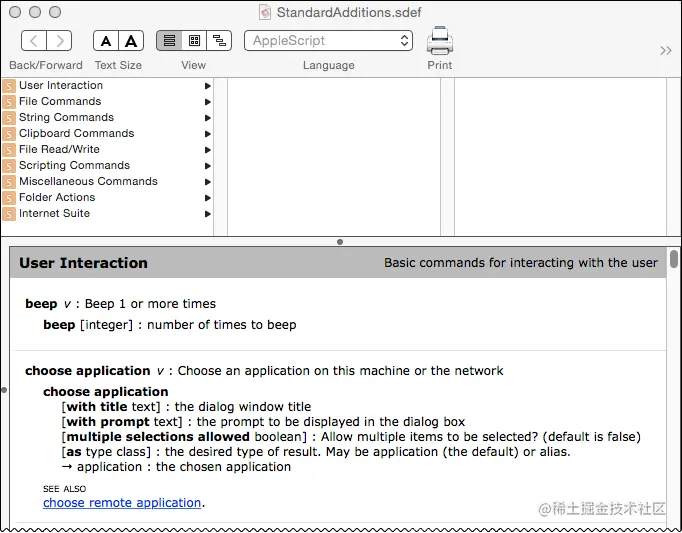
Task: Click the vertical scrollbar thumb in definition pane
Action: click(x=674, y=258)
